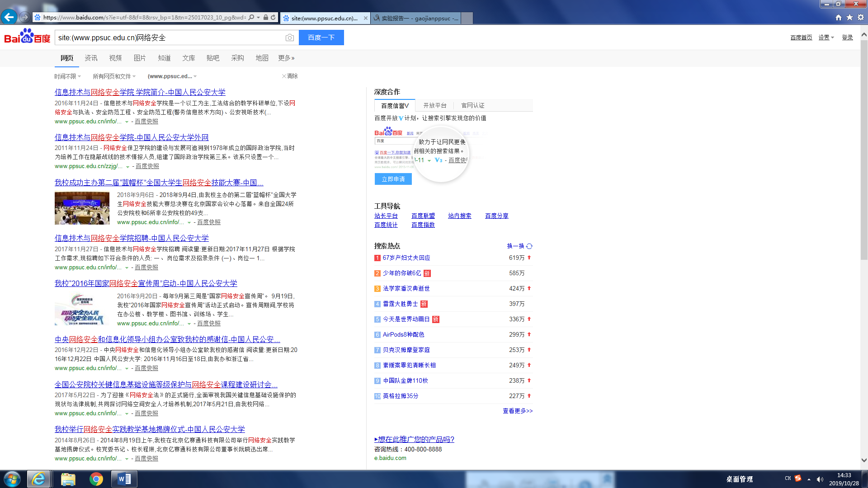The image size is (868, 488).
Task: Click the taskbar volume speaker icon
Action: point(820,479)
